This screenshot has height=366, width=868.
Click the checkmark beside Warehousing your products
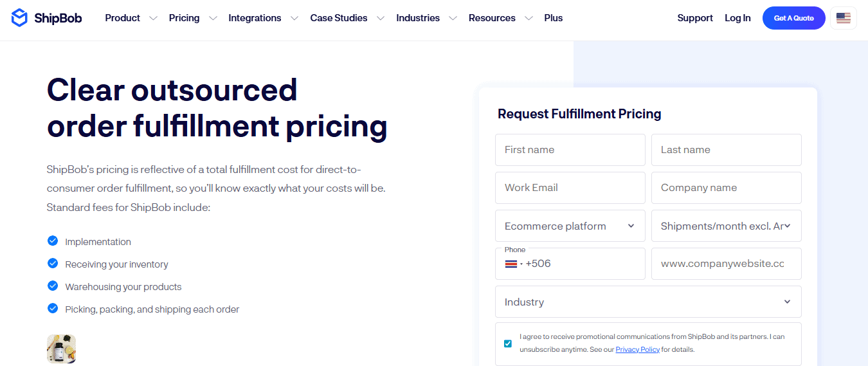pos(53,286)
